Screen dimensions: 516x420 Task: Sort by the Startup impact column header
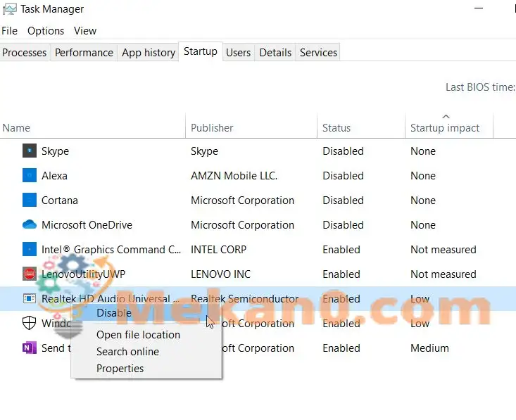point(449,127)
